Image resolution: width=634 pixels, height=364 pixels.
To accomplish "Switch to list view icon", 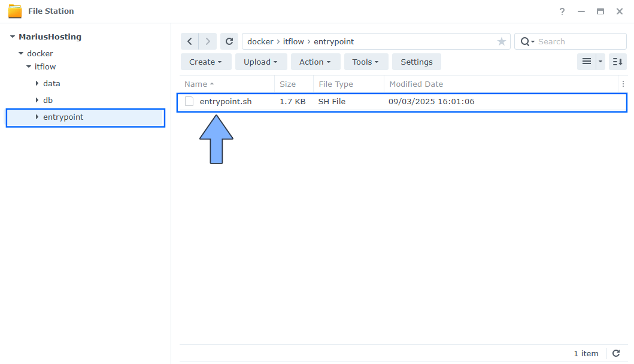I will 586,62.
